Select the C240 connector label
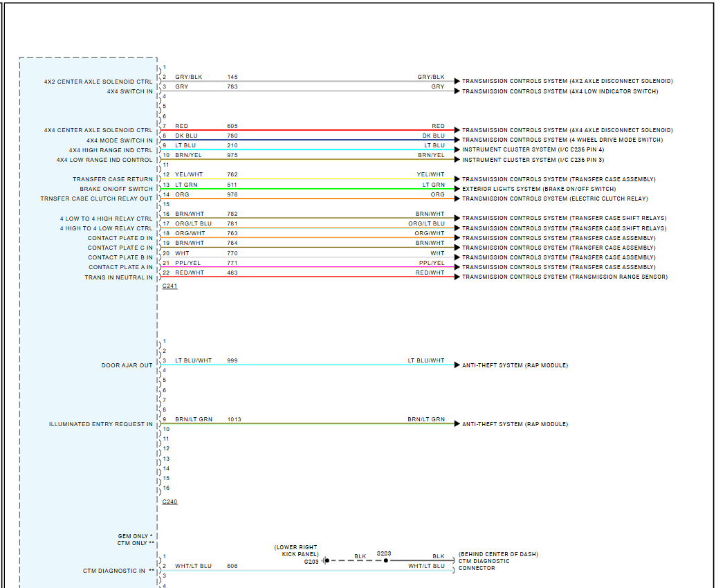This screenshot has height=588, width=725. point(169,502)
